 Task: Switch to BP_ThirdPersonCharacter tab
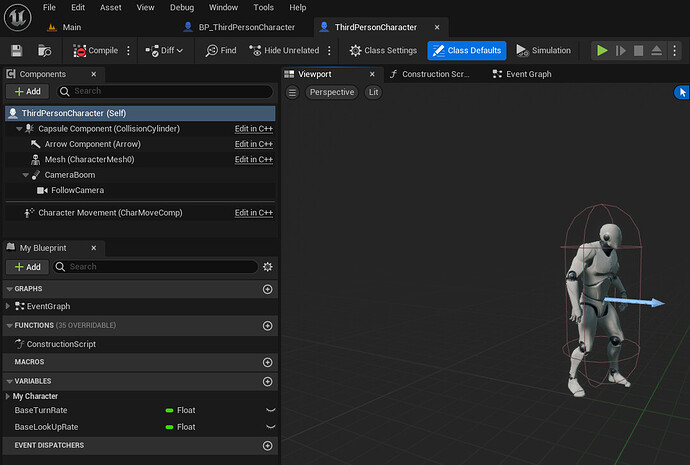point(239,27)
